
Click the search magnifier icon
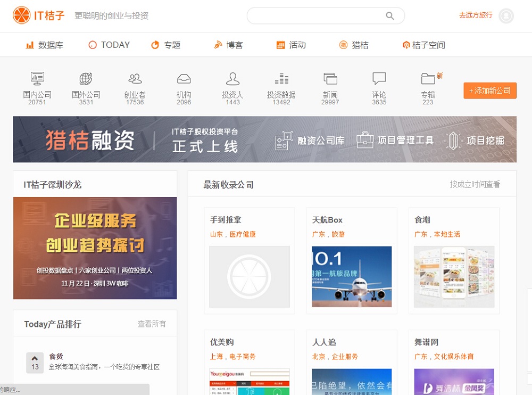tap(390, 15)
